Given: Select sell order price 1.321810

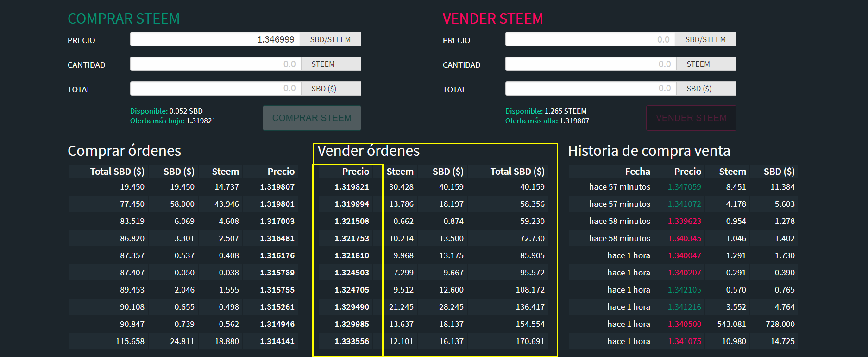Looking at the screenshot, I should [352, 255].
